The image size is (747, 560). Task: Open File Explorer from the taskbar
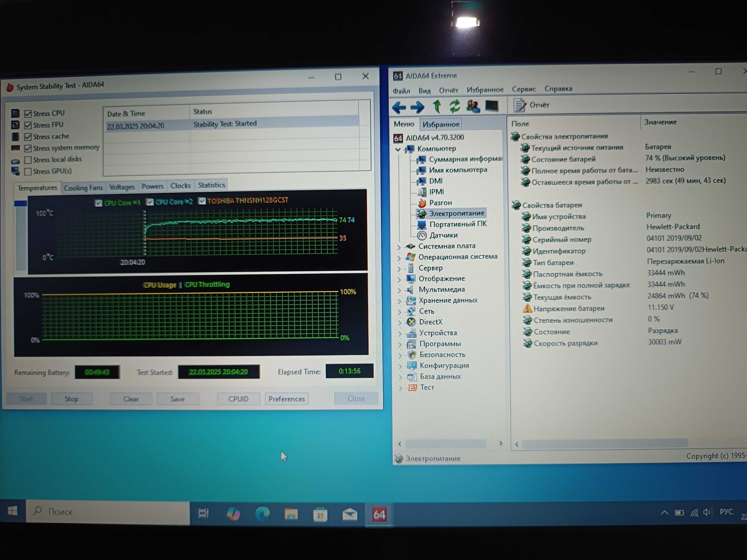coord(291,514)
